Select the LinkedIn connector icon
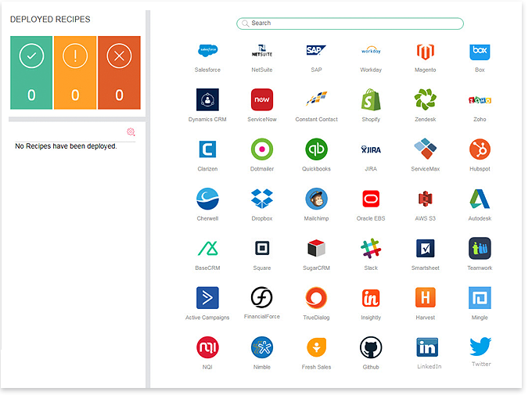This screenshot has height=406, width=532. tap(427, 347)
